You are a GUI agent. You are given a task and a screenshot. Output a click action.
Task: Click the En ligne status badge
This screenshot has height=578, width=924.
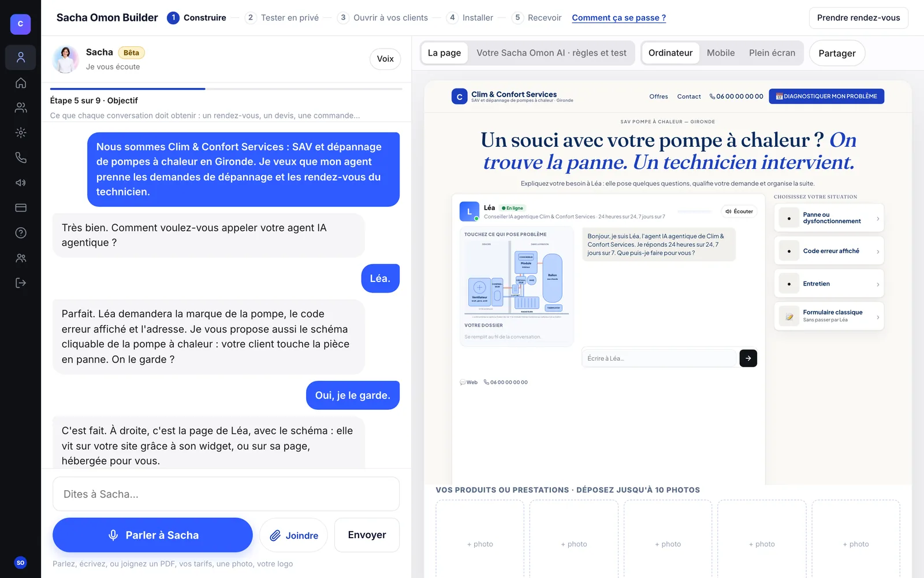[512, 208]
